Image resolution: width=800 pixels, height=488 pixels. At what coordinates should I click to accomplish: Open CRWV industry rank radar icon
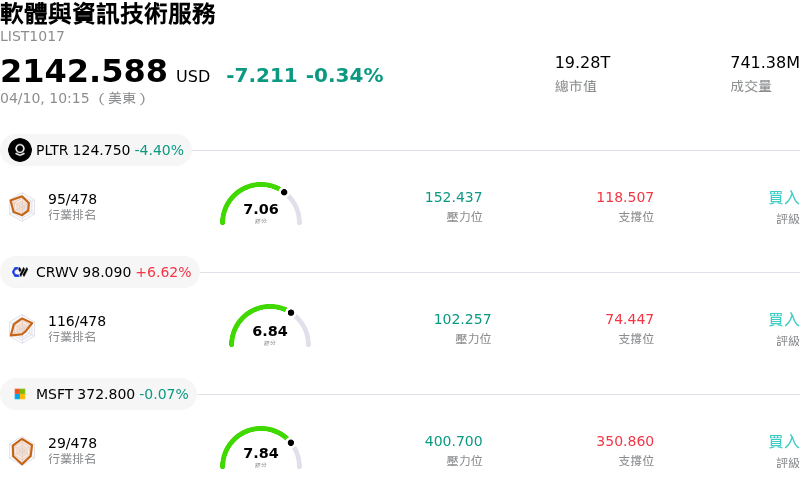tap(21, 328)
